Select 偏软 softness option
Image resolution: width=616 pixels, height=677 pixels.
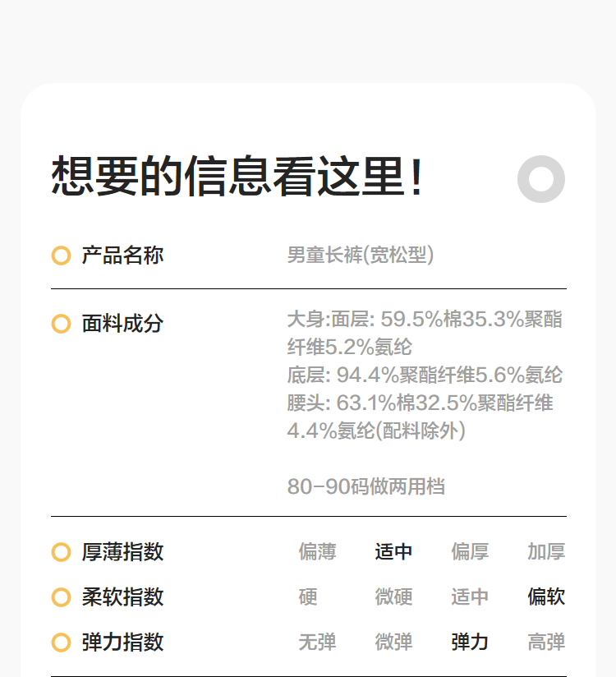click(x=546, y=597)
